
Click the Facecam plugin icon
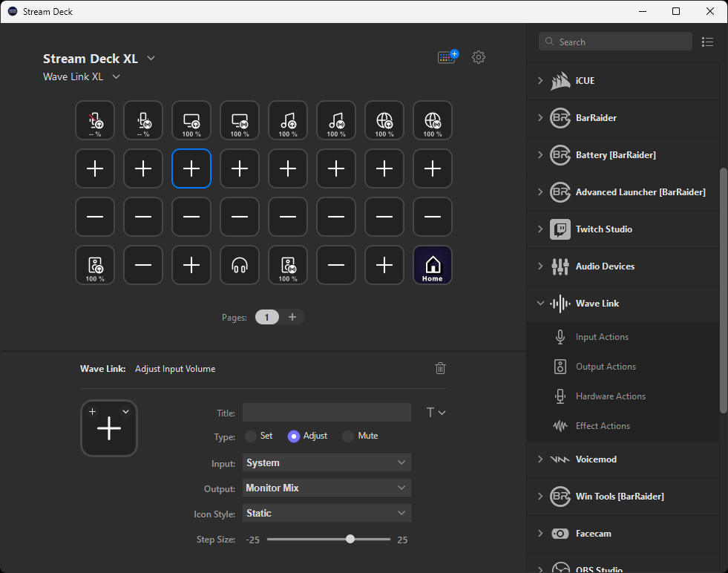click(560, 534)
